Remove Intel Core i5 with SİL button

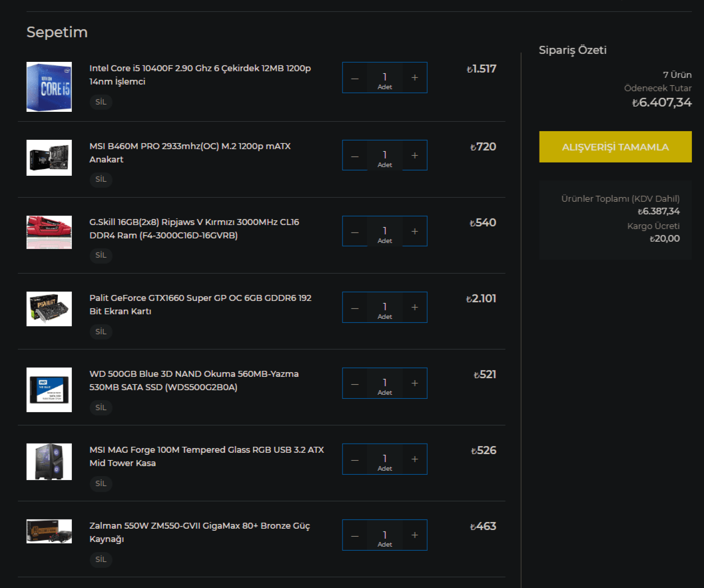(101, 102)
